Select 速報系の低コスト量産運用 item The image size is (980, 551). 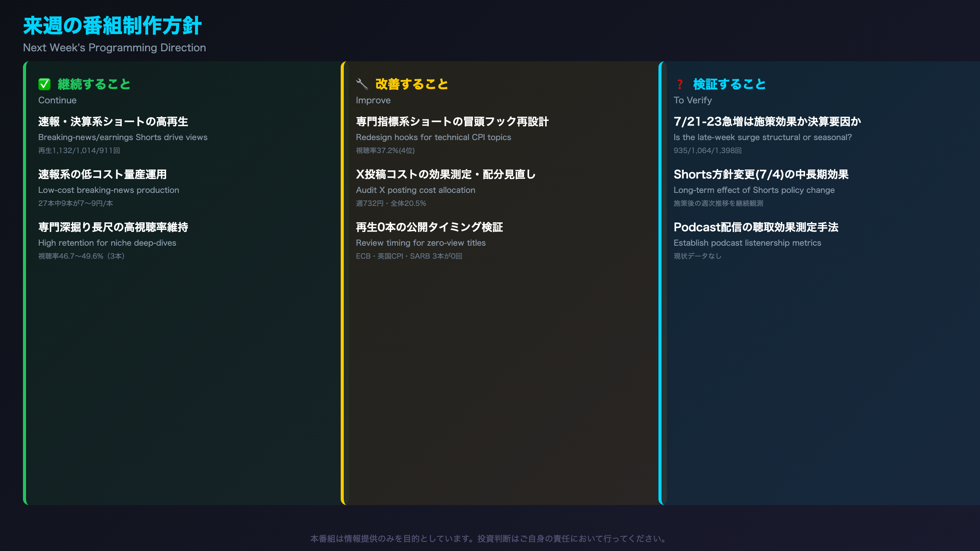(103, 174)
